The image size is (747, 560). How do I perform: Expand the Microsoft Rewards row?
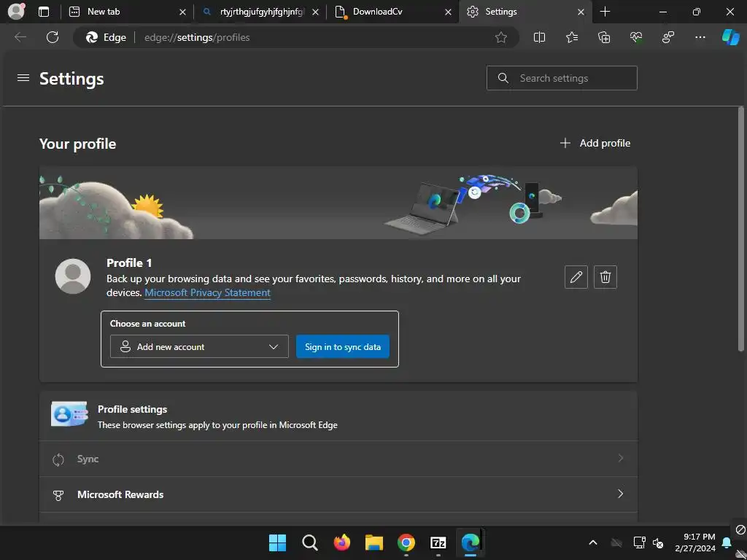click(338, 495)
